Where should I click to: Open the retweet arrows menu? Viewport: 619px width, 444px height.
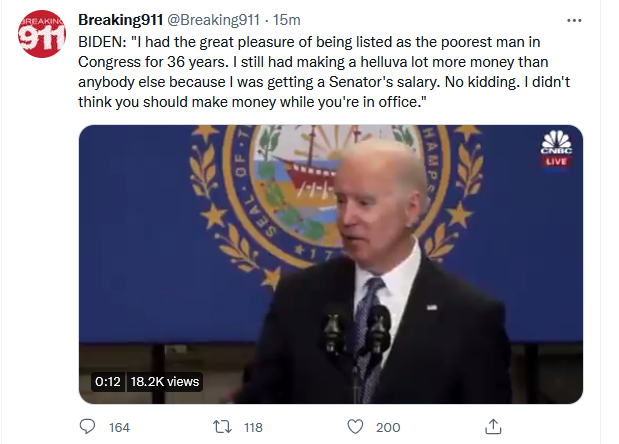pyautogui.click(x=223, y=427)
